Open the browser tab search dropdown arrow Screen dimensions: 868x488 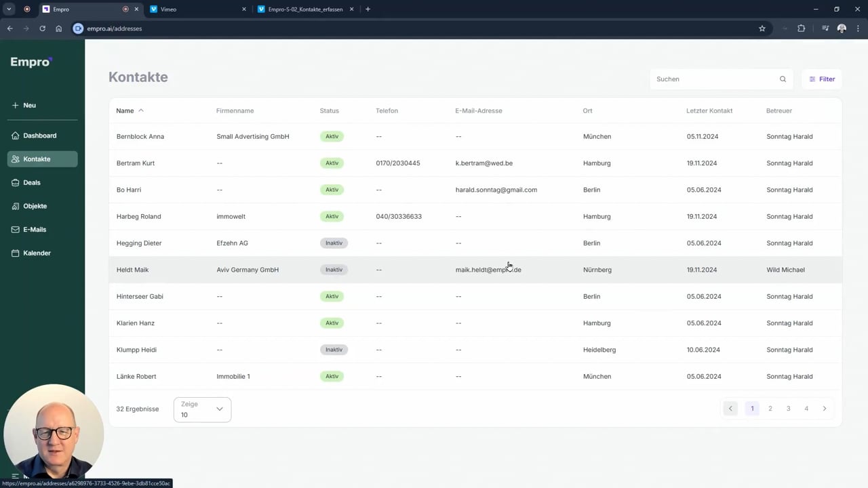pyautogui.click(x=9, y=9)
